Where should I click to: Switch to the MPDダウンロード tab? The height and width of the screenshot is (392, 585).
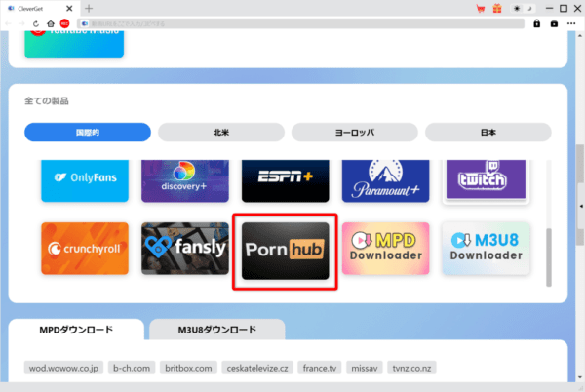(x=76, y=330)
